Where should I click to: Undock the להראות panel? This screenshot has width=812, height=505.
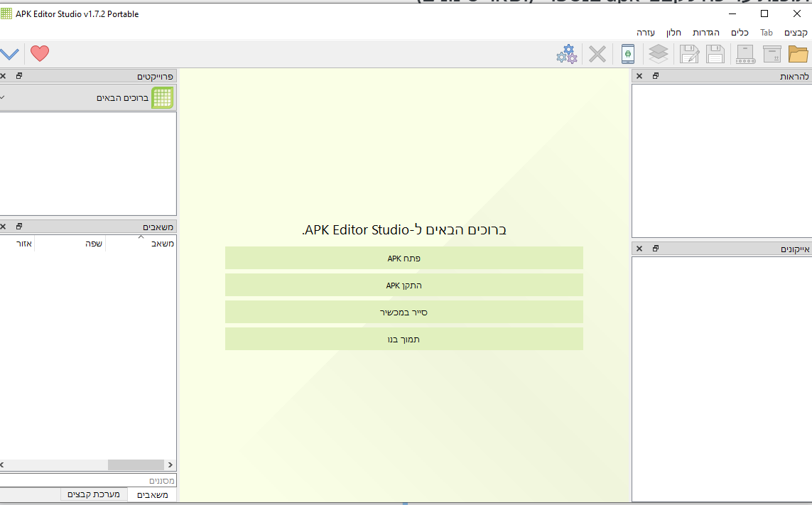point(656,76)
